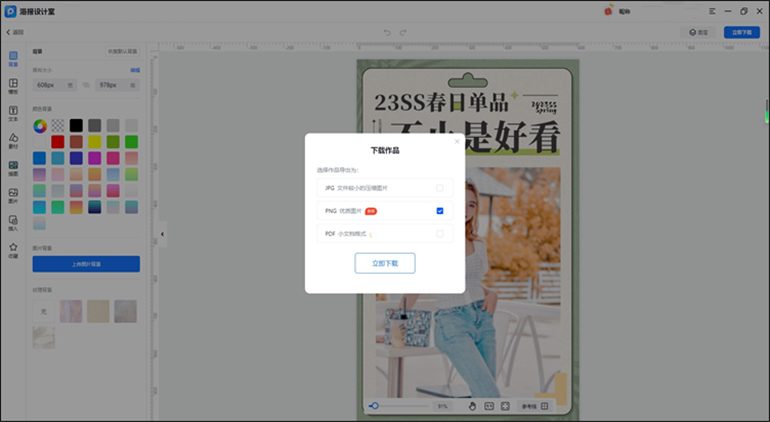This screenshot has height=422, width=770.
Task: Open the 插图 illustrations sidebar panel
Action: coord(13,169)
